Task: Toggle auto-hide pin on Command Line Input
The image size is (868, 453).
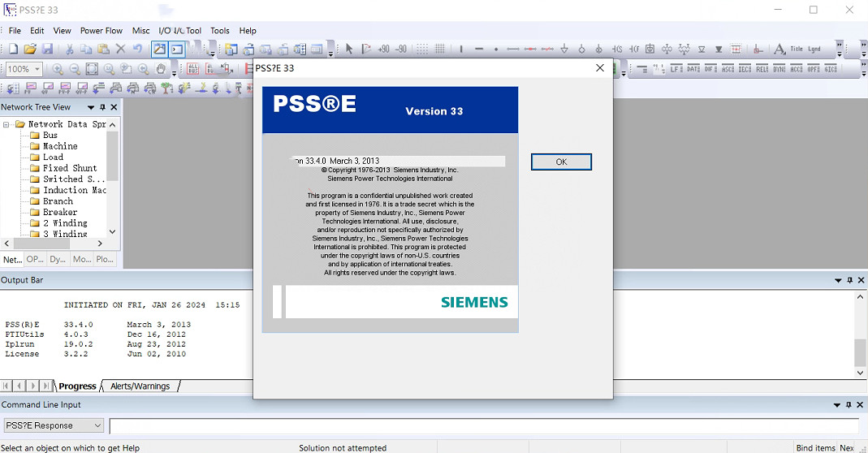Action: pyautogui.click(x=849, y=405)
